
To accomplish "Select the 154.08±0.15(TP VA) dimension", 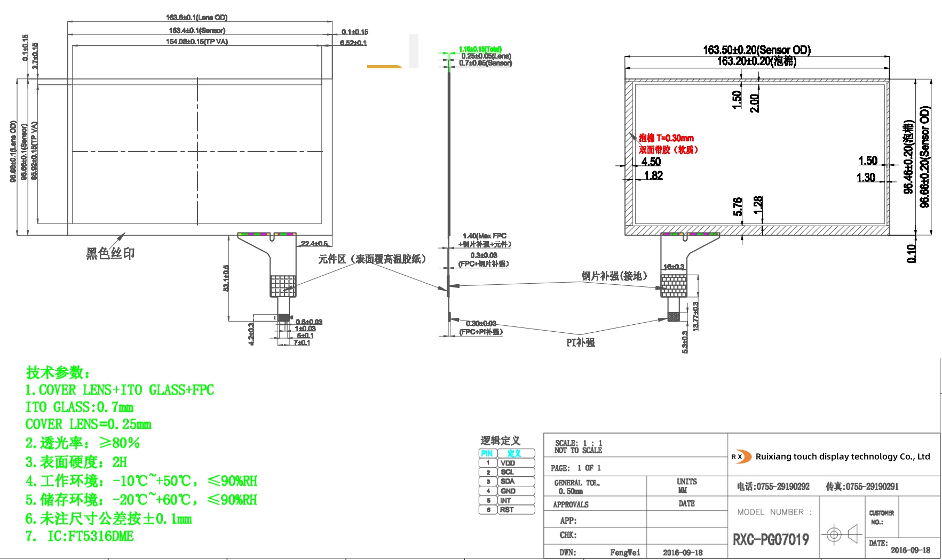I will point(196,42).
